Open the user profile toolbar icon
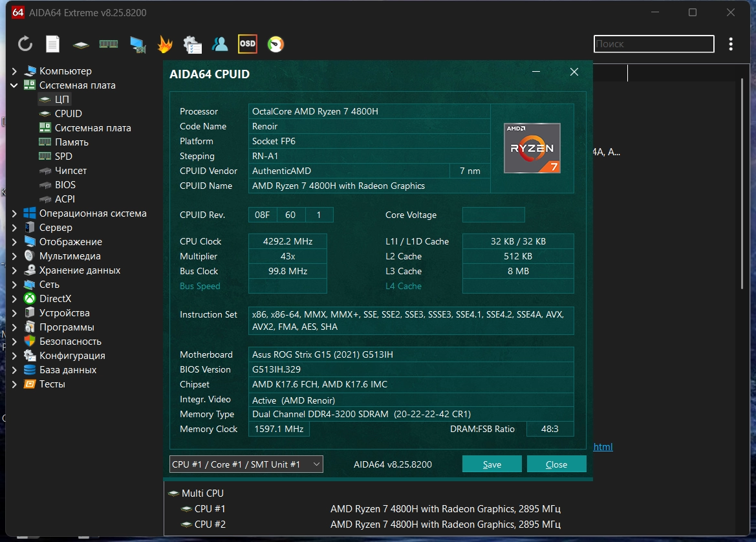This screenshot has width=756, height=542. pyautogui.click(x=220, y=44)
